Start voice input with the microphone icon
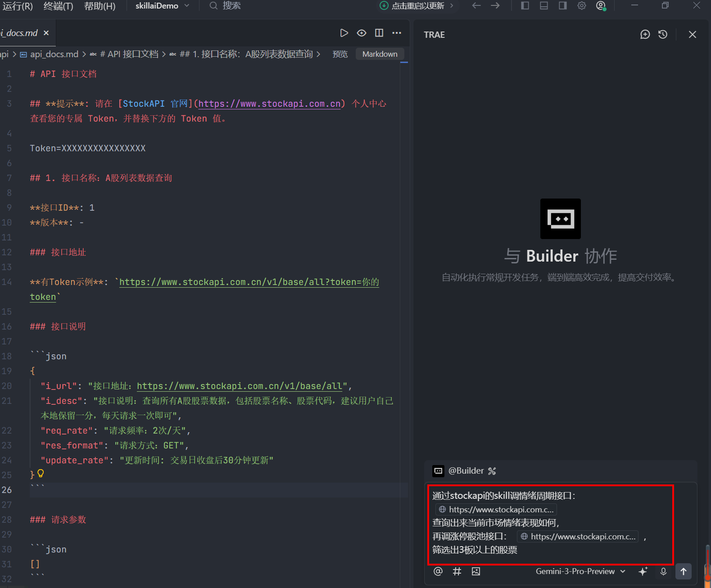711x588 pixels. [663, 571]
